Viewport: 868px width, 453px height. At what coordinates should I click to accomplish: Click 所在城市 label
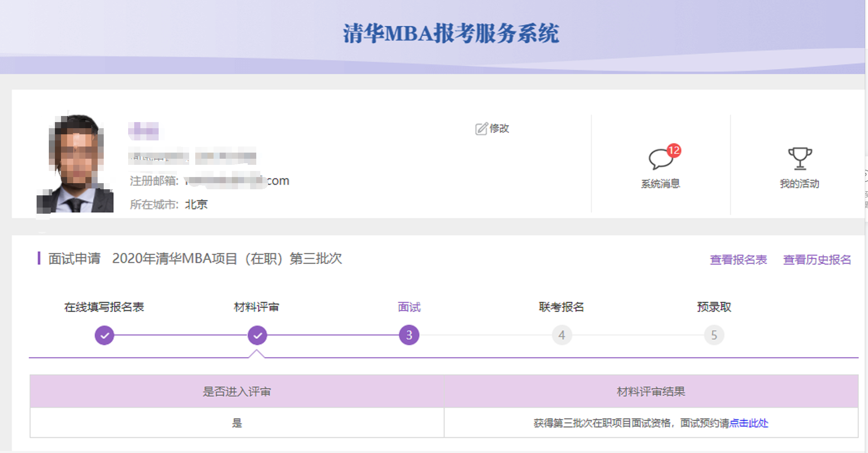(x=154, y=204)
